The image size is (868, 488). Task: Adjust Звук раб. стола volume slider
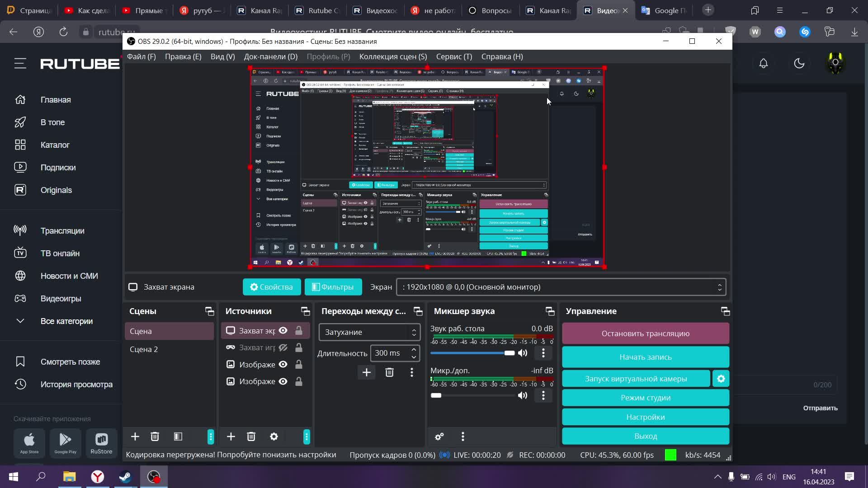tap(472, 353)
